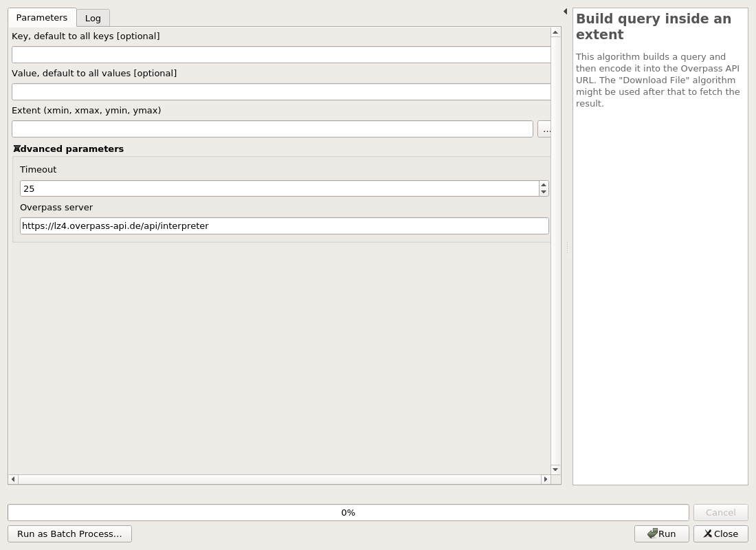
Task: Click the horizontal scrollbar left arrow
Action: (x=12, y=479)
